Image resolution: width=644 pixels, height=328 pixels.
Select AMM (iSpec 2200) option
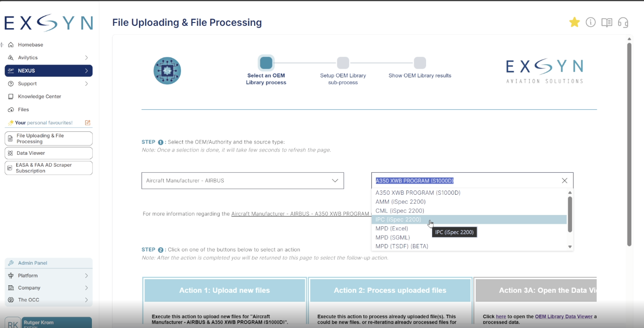tap(469, 202)
